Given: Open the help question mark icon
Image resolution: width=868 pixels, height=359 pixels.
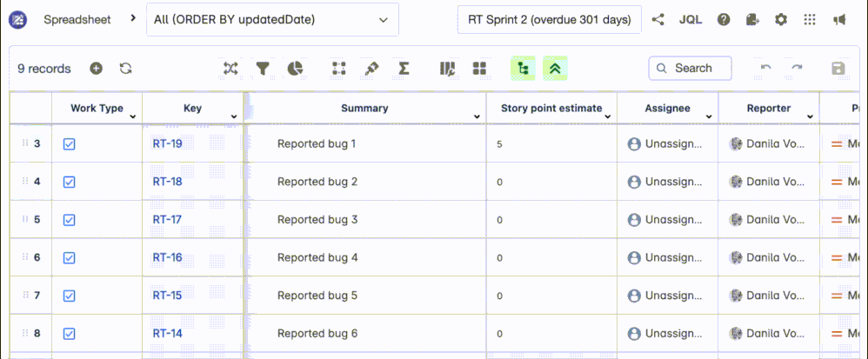Looking at the screenshot, I should (x=724, y=20).
